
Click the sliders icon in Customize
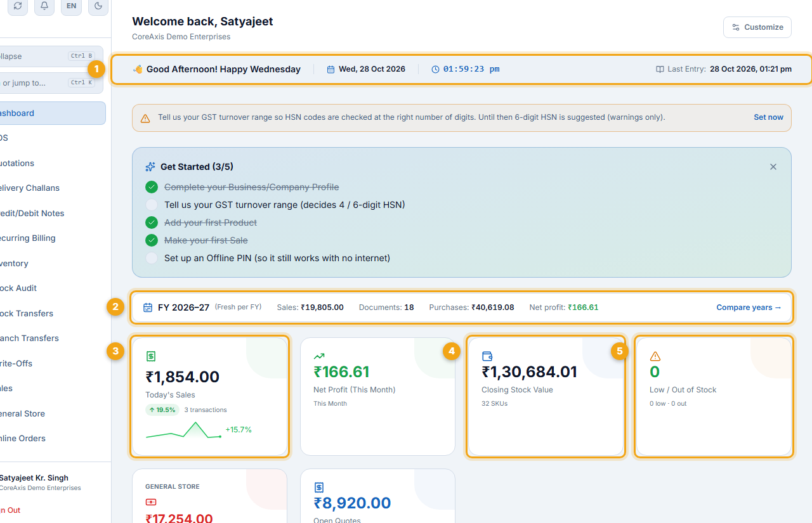pyautogui.click(x=736, y=27)
